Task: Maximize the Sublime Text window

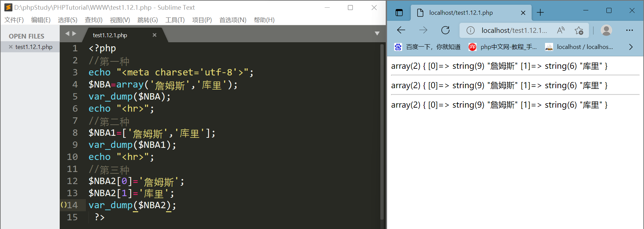Action: point(350,7)
